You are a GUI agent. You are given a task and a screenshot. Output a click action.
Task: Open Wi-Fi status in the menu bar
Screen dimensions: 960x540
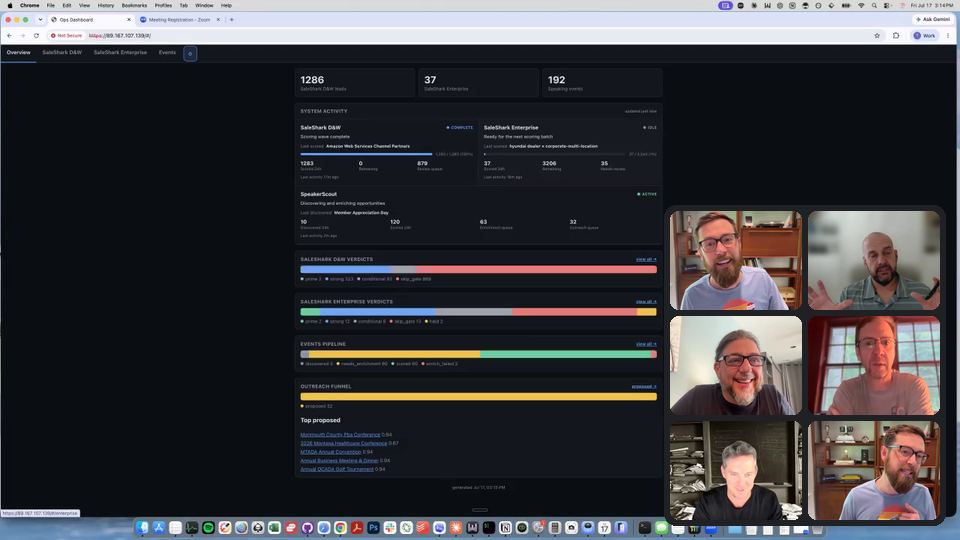click(861, 6)
